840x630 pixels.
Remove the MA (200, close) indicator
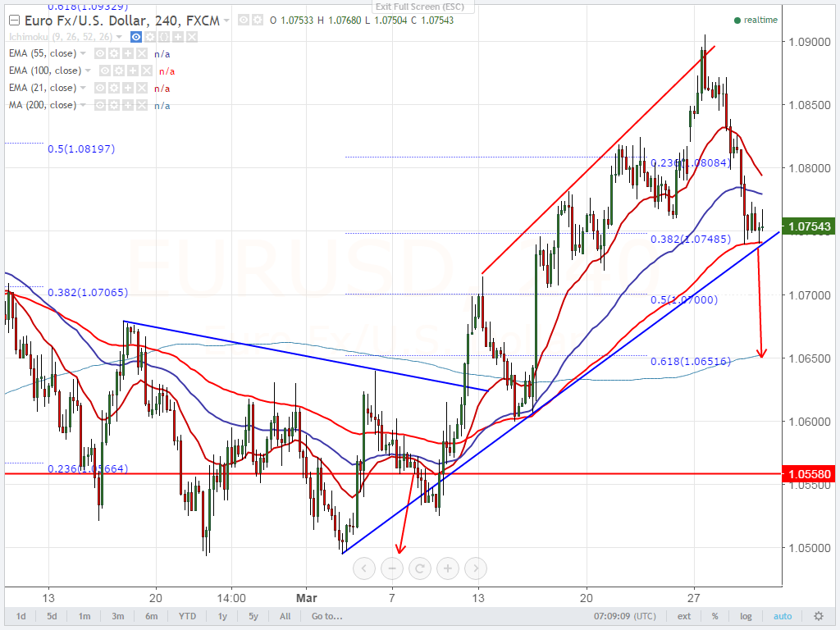pos(141,105)
